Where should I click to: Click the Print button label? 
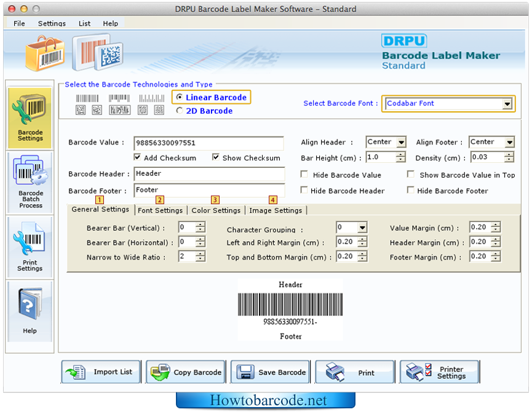[366, 373]
